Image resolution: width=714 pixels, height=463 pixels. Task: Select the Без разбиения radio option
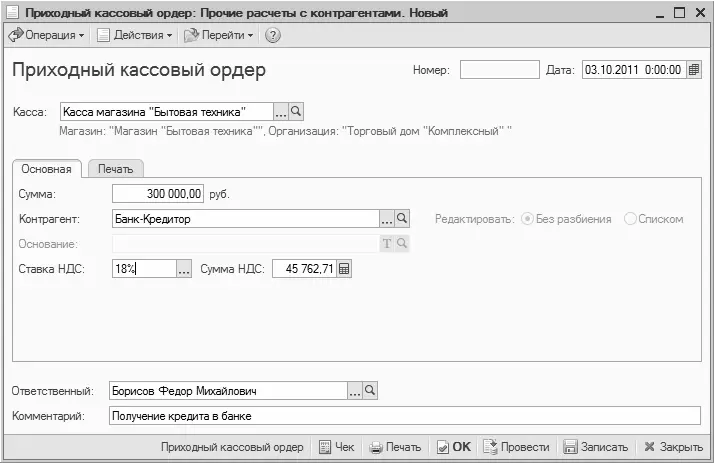(x=566, y=219)
